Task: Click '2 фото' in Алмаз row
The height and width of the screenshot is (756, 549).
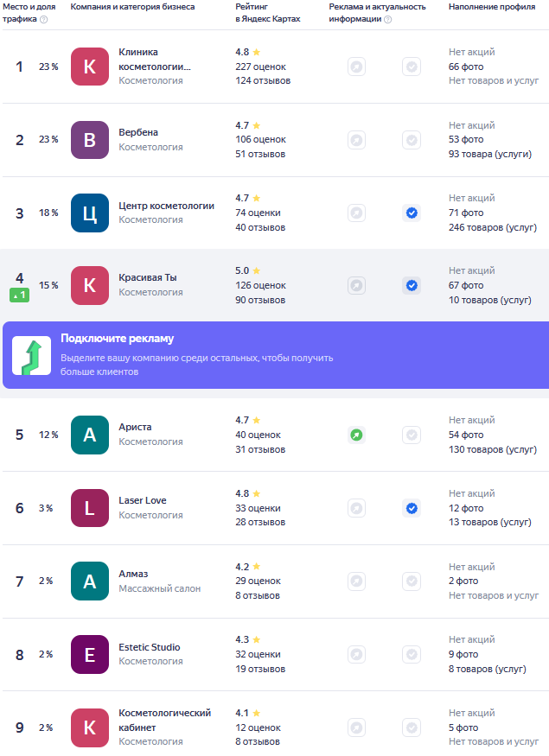Action: pyautogui.click(x=463, y=581)
